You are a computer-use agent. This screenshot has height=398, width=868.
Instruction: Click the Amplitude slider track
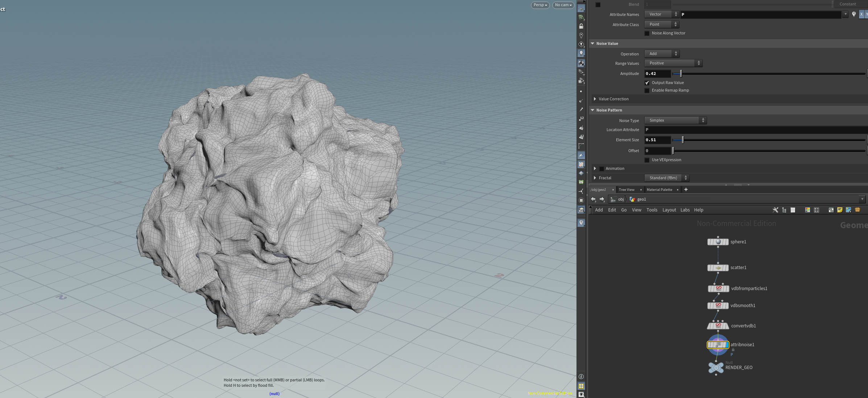point(769,74)
